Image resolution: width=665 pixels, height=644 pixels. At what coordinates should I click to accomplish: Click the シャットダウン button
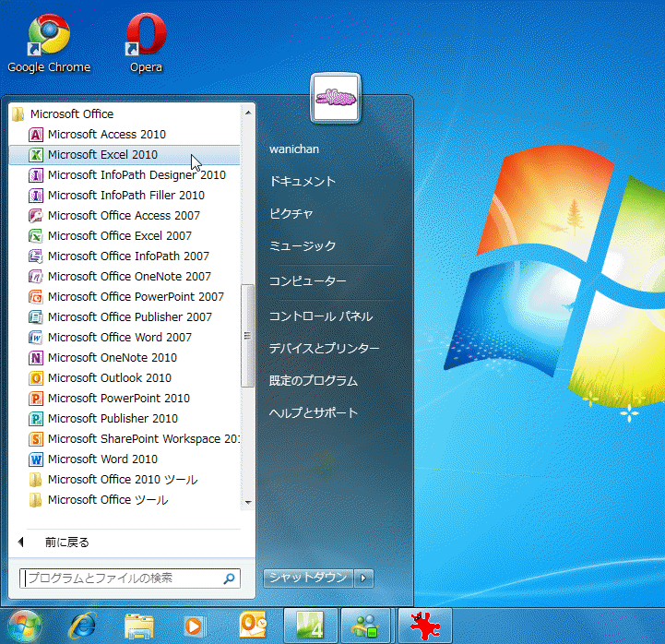tap(308, 578)
